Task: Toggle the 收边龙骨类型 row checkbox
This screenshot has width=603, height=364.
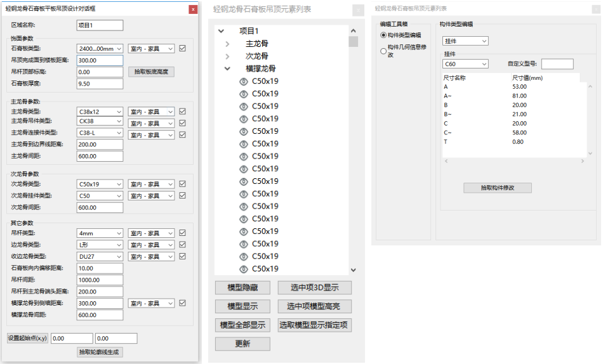Action: pos(183,256)
